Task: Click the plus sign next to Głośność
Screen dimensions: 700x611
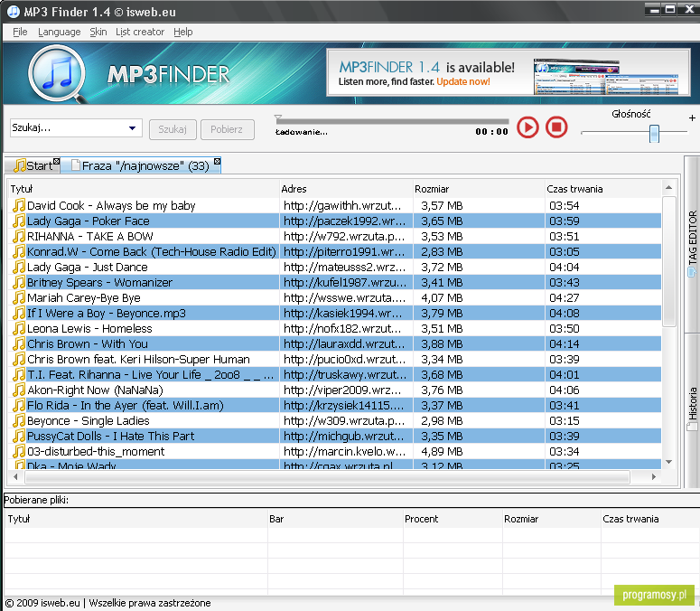Action: 692,117
